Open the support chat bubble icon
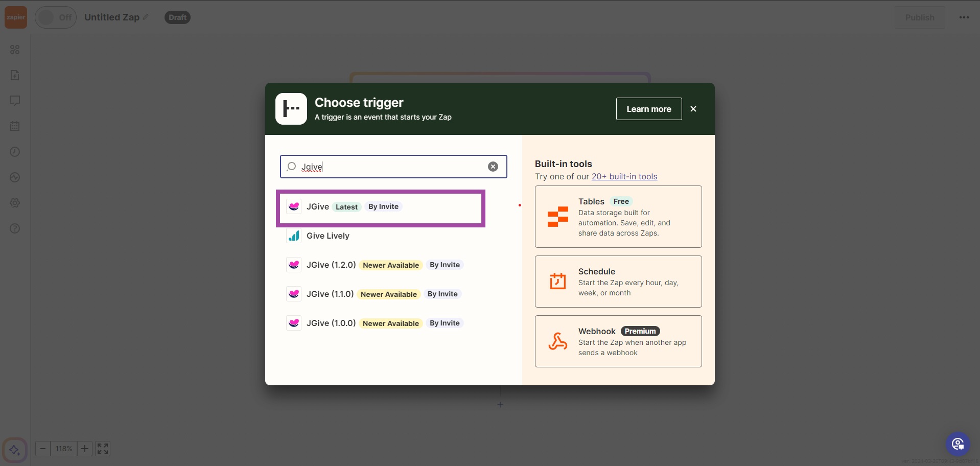 point(958,444)
